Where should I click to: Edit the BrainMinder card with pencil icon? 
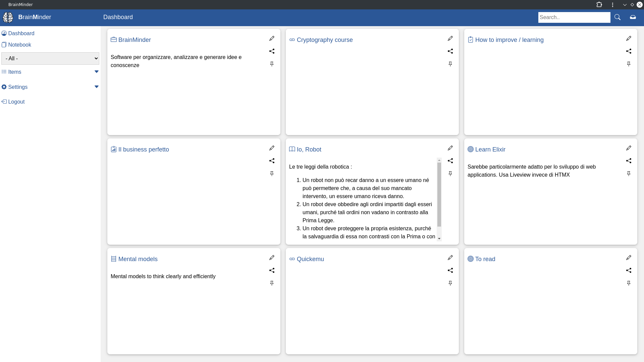coord(272,39)
